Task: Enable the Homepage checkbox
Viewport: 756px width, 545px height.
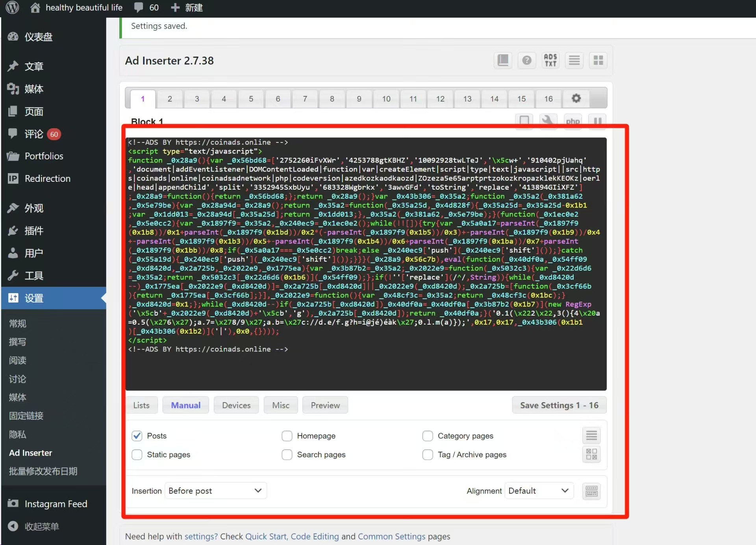Action: point(287,436)
